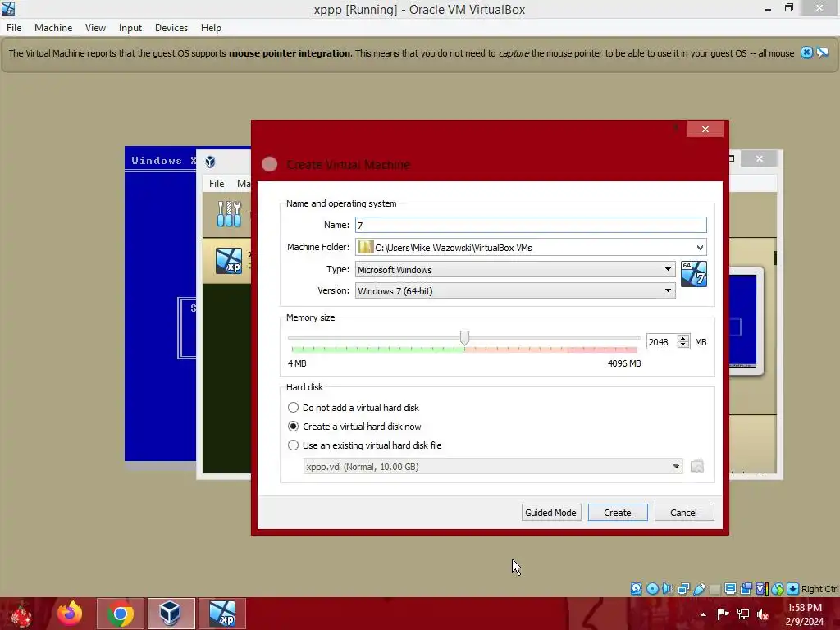The width and height of the screenshot is (840, 630).
Task: Increase memory size with up spinner arrow
Action: 683,339
